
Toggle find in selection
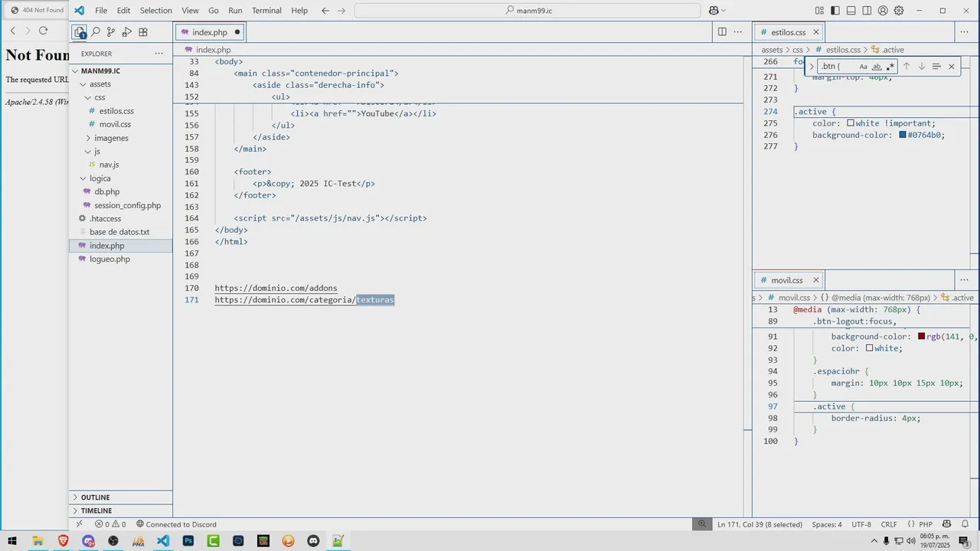[x=936, y=67]
